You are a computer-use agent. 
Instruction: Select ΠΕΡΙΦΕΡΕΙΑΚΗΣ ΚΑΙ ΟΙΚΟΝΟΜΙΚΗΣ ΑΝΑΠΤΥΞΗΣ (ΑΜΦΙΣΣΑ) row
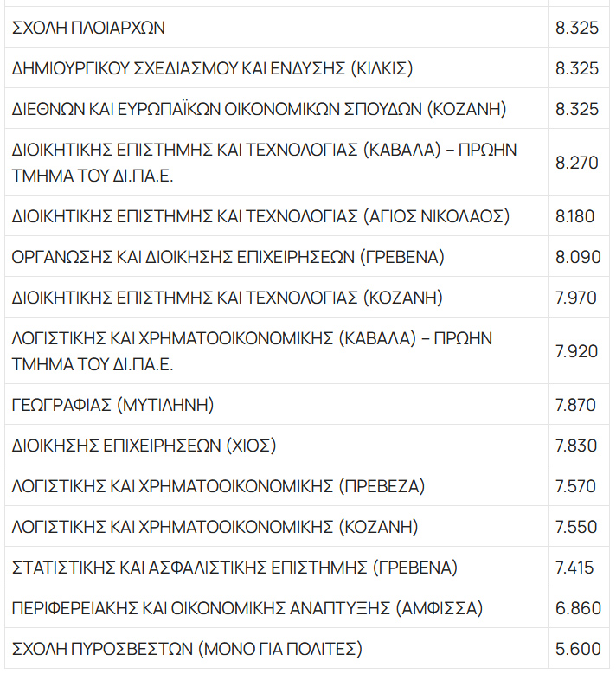[247, 608]
